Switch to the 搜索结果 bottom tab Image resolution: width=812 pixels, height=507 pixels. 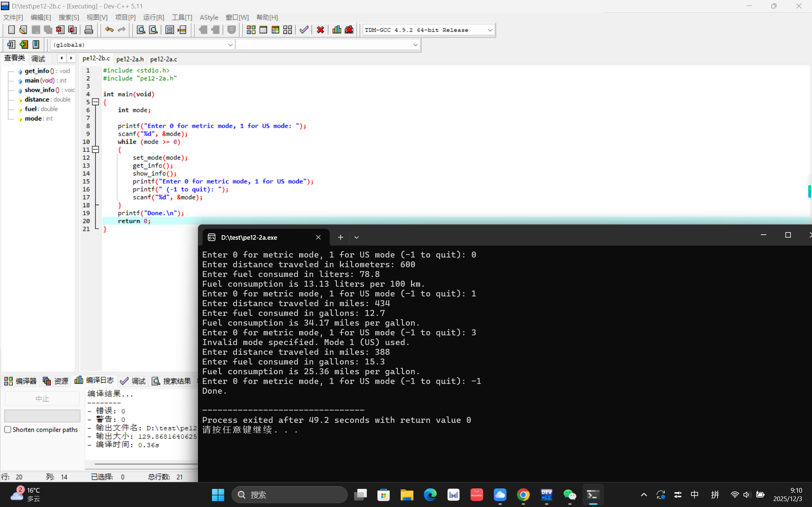point(171,381)
